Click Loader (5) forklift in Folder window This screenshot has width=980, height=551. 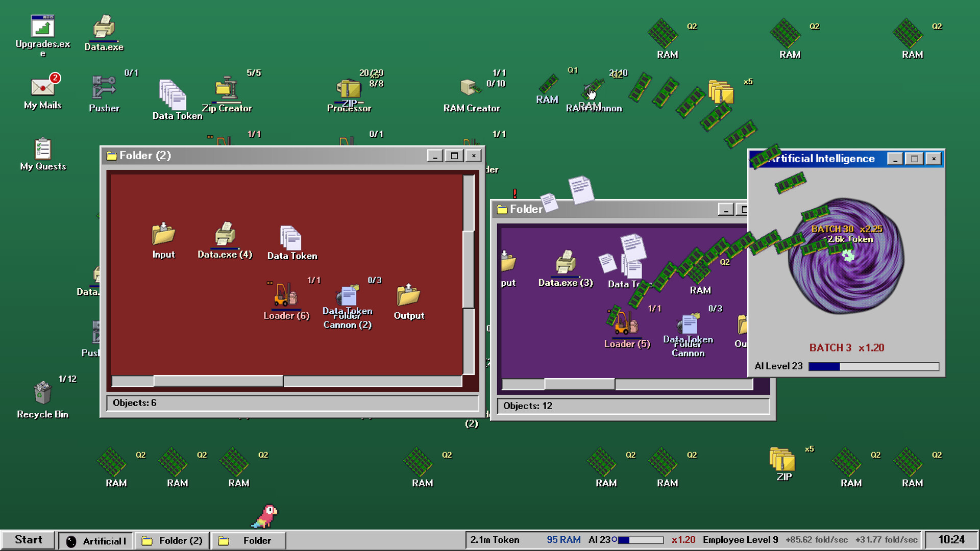tap(627, 323)
